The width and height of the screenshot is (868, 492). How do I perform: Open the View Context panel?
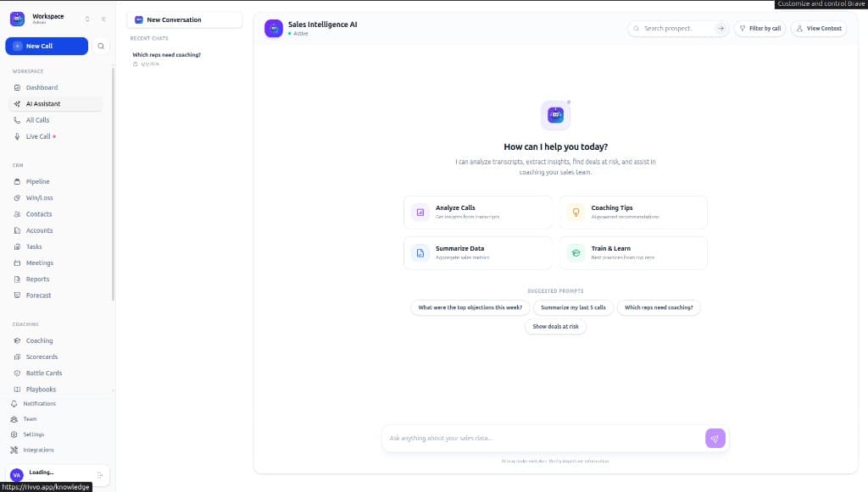coord(818,29)
